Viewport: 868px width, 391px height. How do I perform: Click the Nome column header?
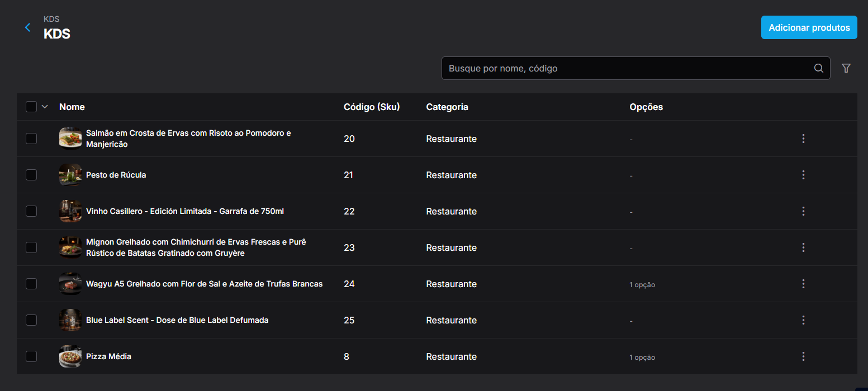point(72,107)
